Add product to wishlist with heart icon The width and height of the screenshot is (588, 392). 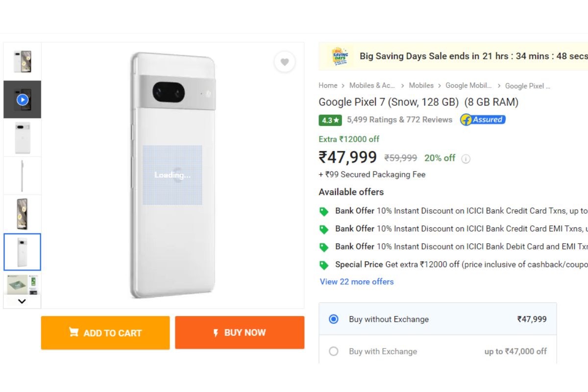285,62
